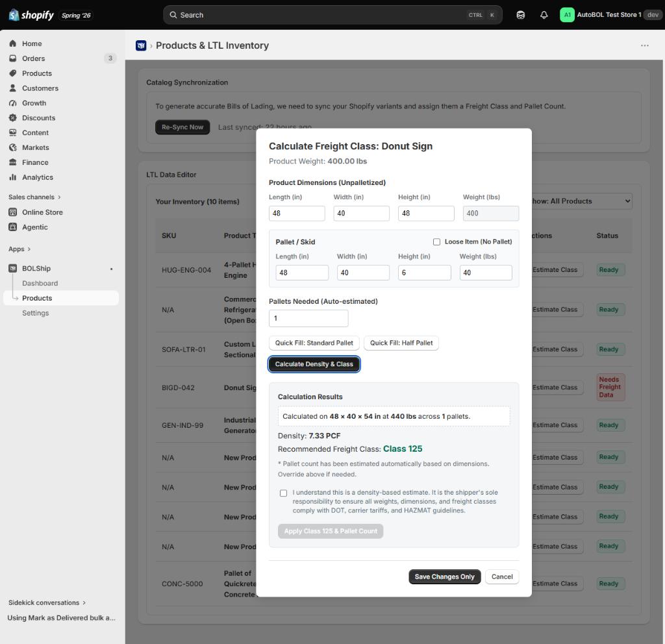Click the Online Store icon
The height and width of the screenshot is (644, 665).
click(13, 212)
